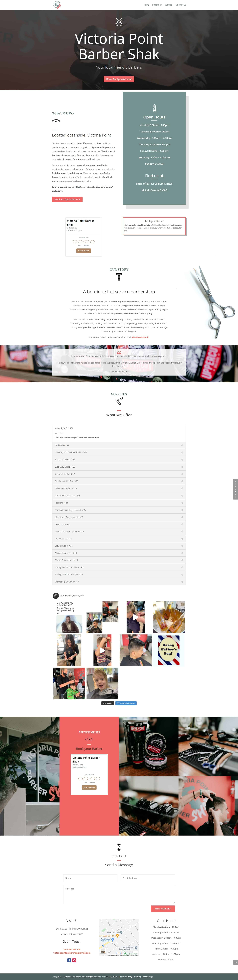
Task: Click hero Book An Appointment button
Action: pyautogui.click(x=119, y=79)
